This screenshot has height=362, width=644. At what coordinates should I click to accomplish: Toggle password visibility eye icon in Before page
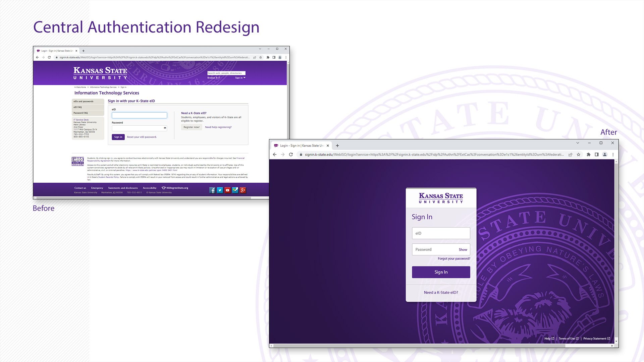pyautogui.click(x=165, y=128)
